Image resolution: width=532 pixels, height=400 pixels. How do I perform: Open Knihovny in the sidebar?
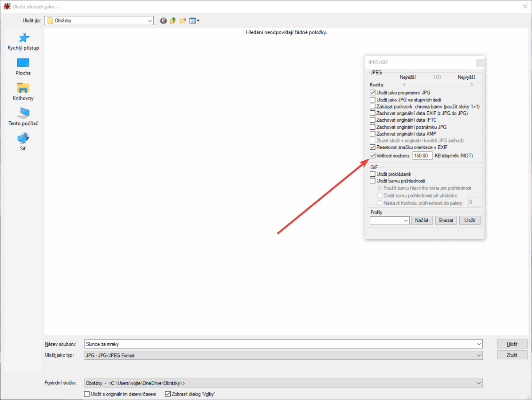tap(23, 92)
